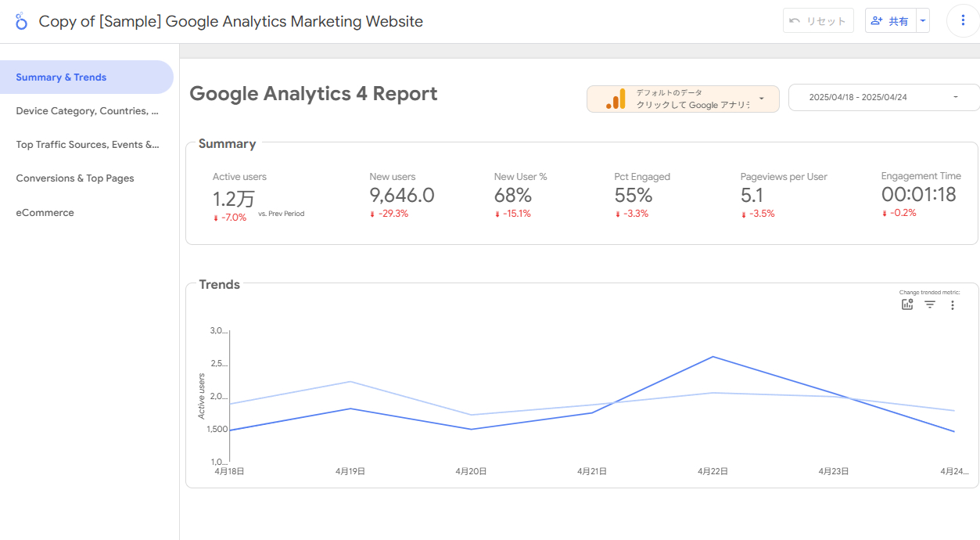Open the report's top-right three-dot menu

coord(963,21)
